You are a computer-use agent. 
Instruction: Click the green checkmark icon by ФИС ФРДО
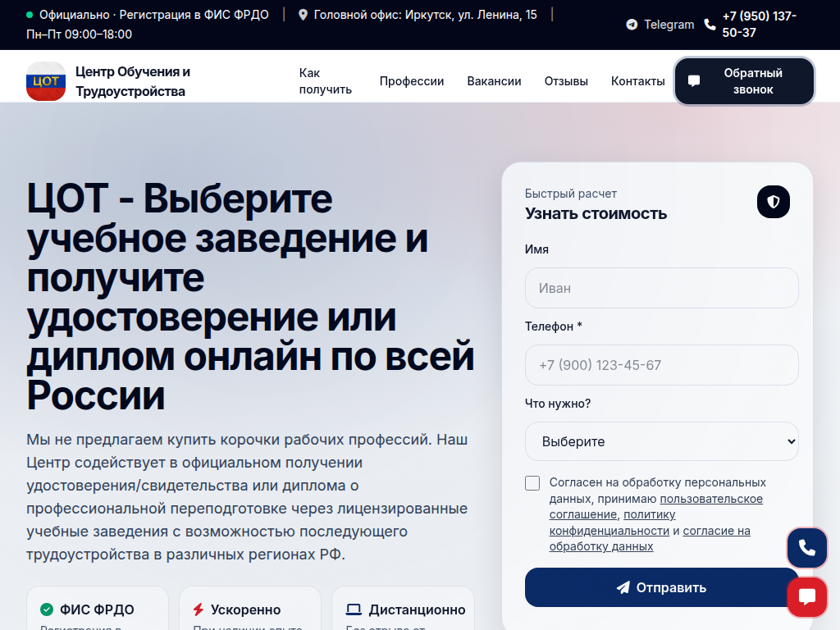click(x=47, y=609)
